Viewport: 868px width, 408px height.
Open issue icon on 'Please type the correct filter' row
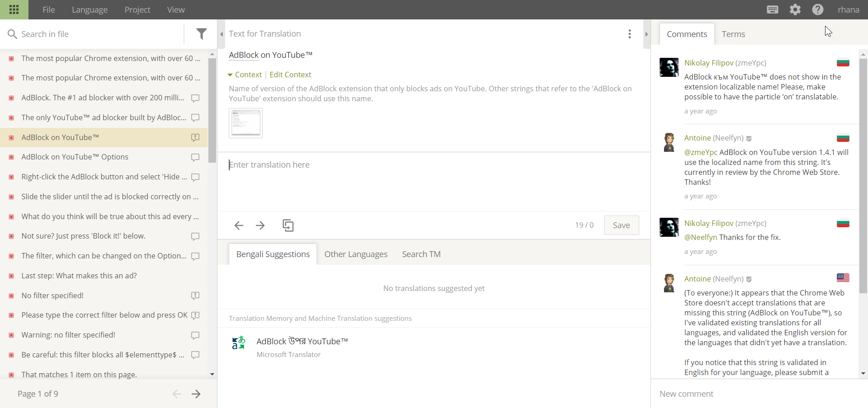pos(195,315)
